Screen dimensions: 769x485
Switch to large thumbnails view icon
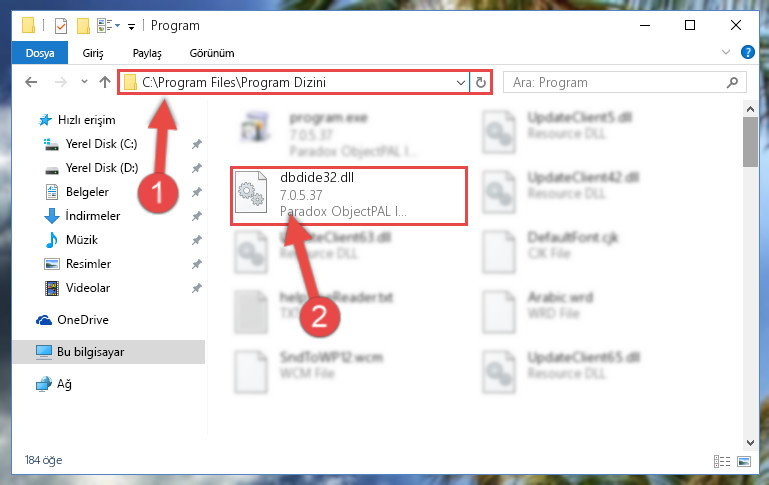coord(744,461)
